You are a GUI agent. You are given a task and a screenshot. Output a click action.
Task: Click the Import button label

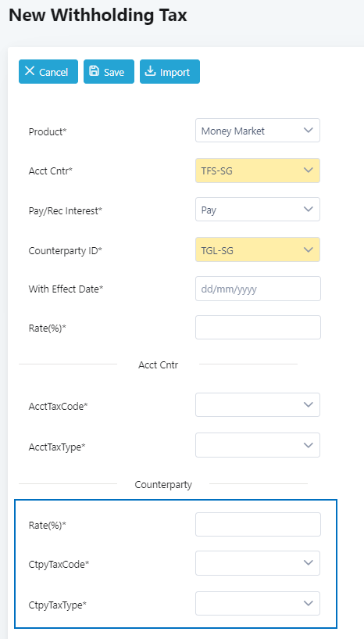click(175, 72)
